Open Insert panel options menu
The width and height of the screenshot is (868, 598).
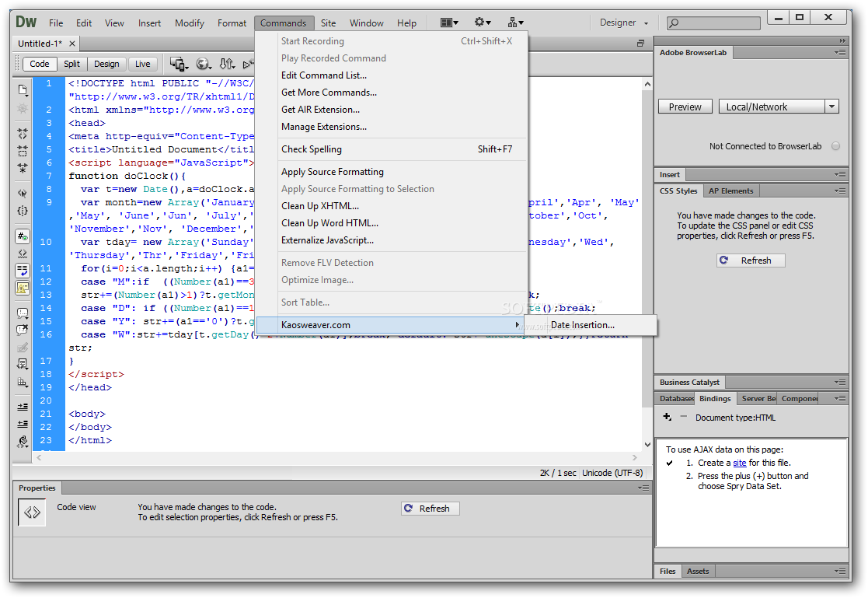tap(840, 174)
